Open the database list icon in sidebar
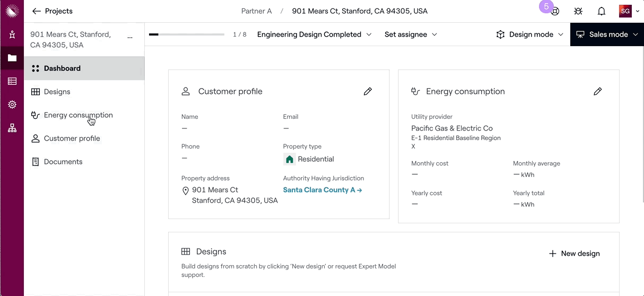The width and height of the screenshot is (644, 296). click(x=12, y=81)
